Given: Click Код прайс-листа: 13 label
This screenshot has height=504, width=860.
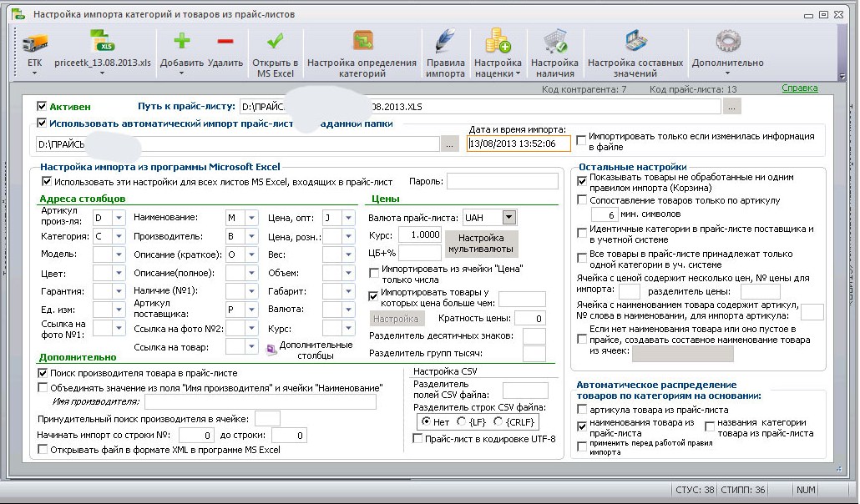Looking at the screenshot, I should 693,88.
